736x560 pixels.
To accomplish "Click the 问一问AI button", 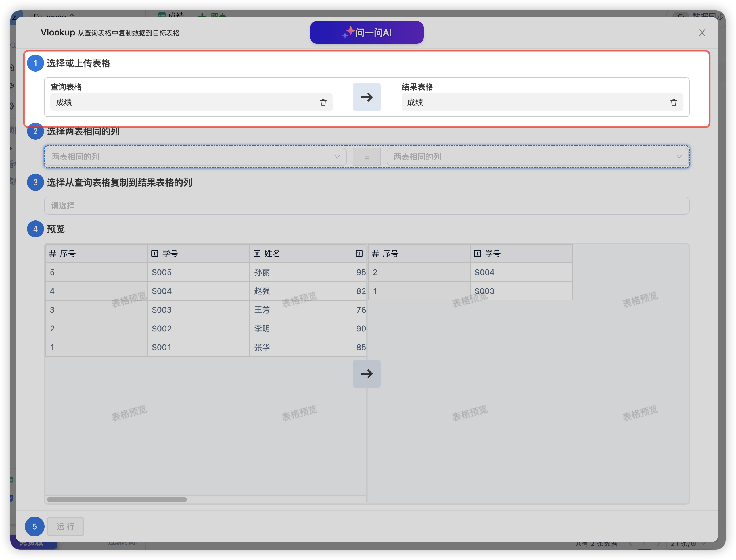I will tap(366, 32).
